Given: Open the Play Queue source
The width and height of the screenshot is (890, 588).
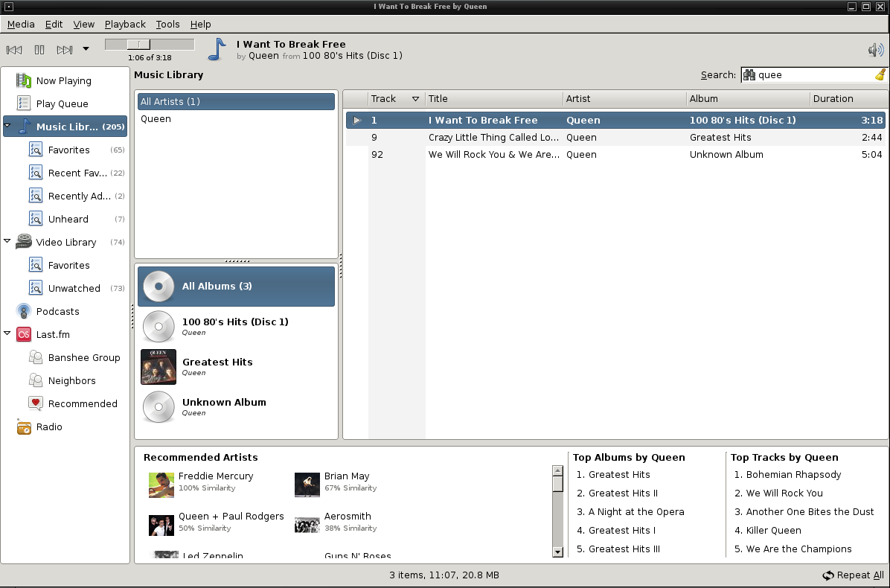Looking at the screenshot, I should pyautogui.click(x=65, y=104).
